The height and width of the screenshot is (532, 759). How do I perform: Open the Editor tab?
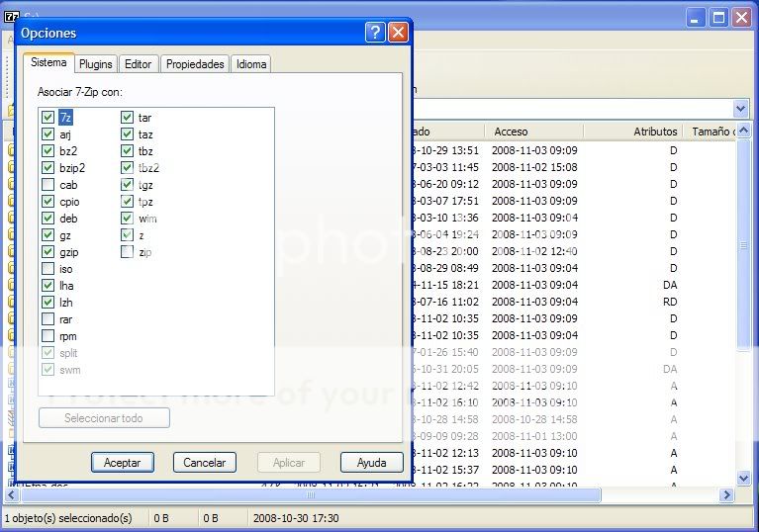(x=138, y=64)
